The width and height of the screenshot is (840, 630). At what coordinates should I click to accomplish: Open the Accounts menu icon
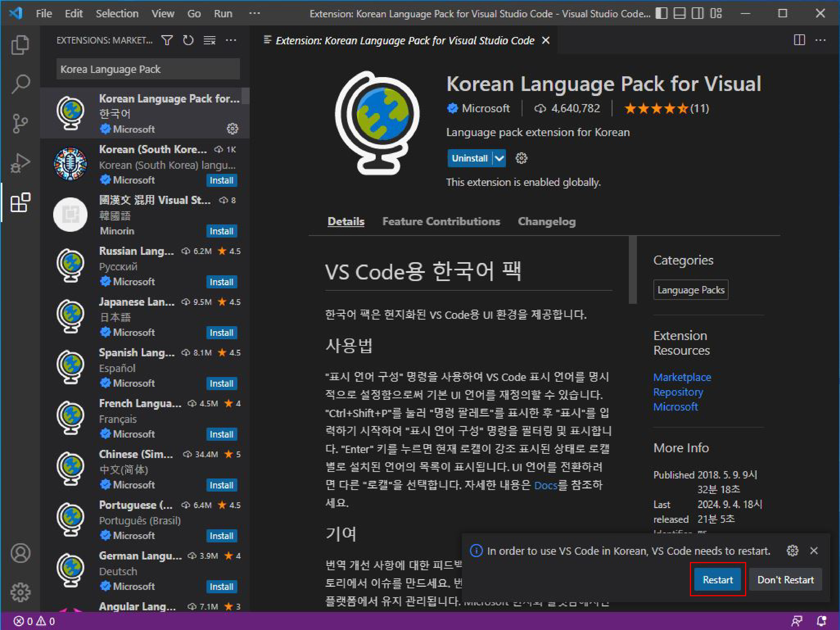(20, 553)
